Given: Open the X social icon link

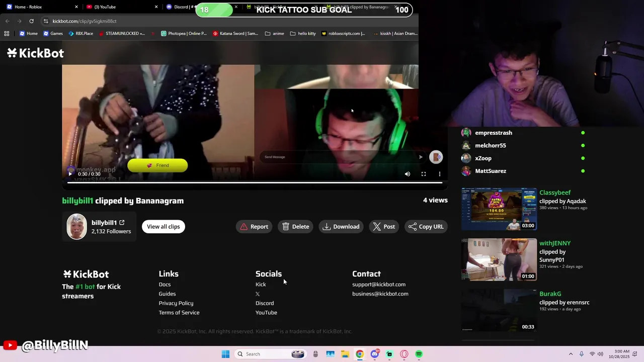Looking at the screenshot, I should 258,294.
